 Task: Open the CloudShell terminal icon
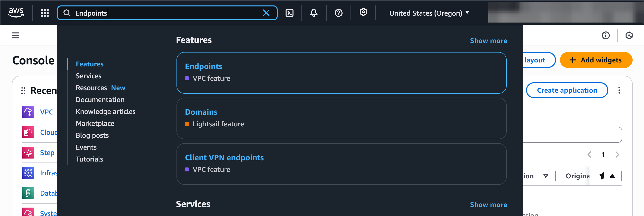point(289,13)
